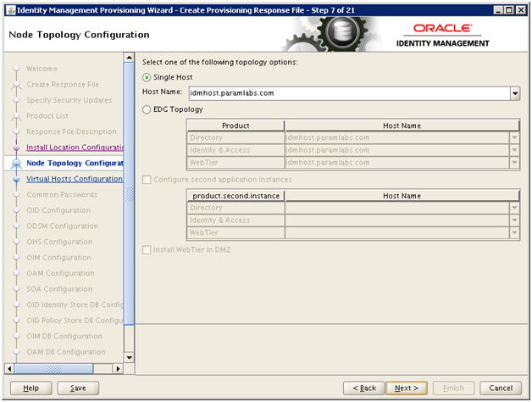The height and width of the screenshot is (402, 532).
Task: Click the Virtual Hosts Configuration step marker
Action: (x=16, y=179)
